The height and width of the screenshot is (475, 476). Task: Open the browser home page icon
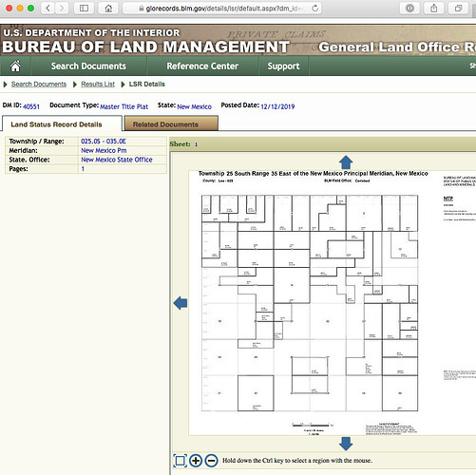[x=108, y=9]
